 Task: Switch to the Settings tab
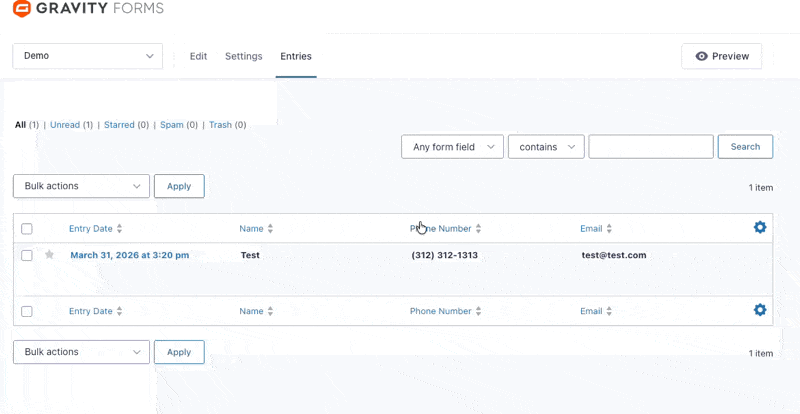tap(244, 56)
